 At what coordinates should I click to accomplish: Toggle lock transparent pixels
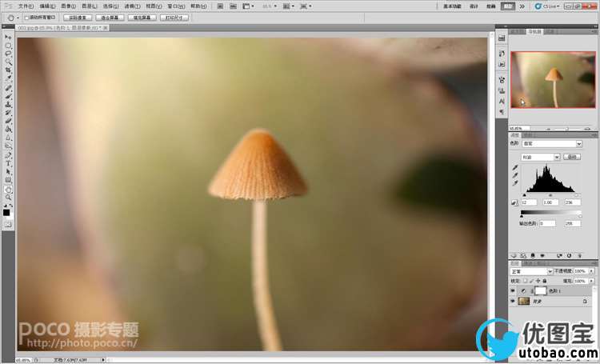(x=526, y=281)
